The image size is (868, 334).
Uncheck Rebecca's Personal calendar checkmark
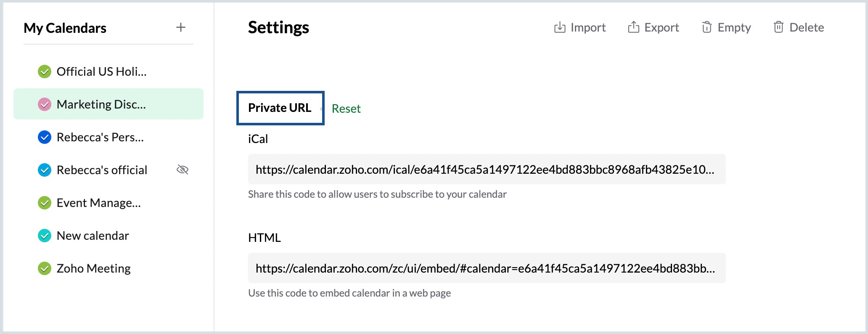tap(45, 137)
